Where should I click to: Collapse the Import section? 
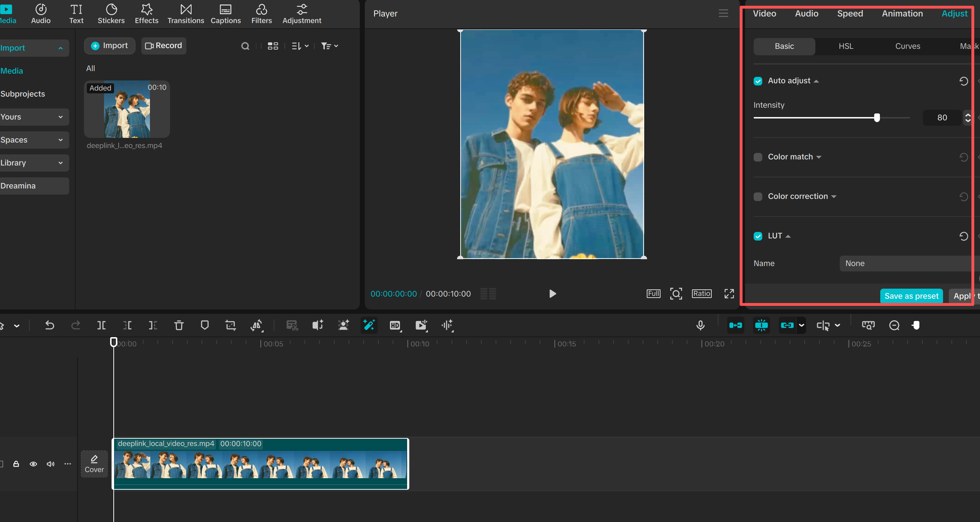pyautogui.click(x=60, y=48)
